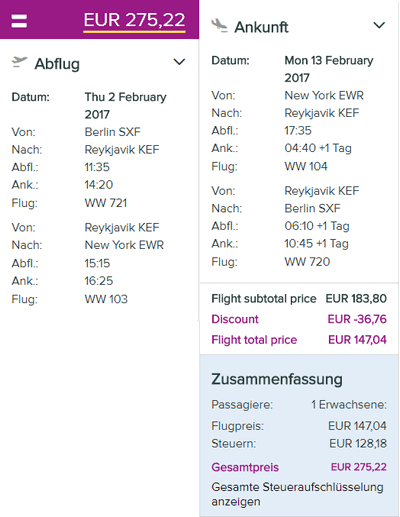Click the Flight subtotal price EUR 183,80
Viewport: 400px width, 517px height.
click(x=356, y=299)
